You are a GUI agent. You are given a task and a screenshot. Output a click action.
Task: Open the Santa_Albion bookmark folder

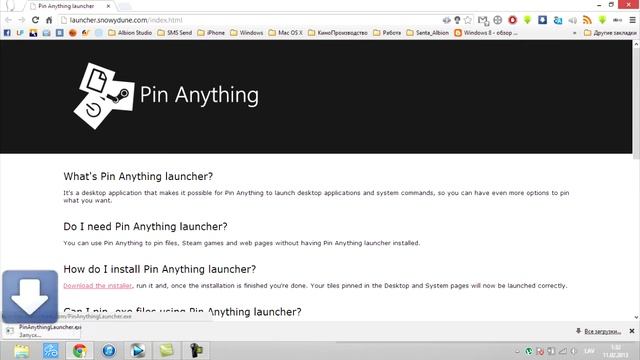pyautogui.click(x=428, y=33)
